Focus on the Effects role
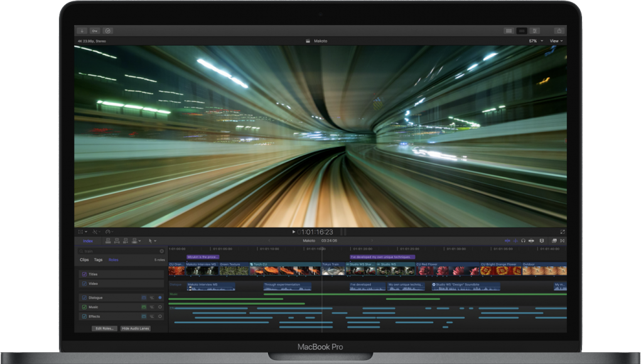 pos(160,316)
